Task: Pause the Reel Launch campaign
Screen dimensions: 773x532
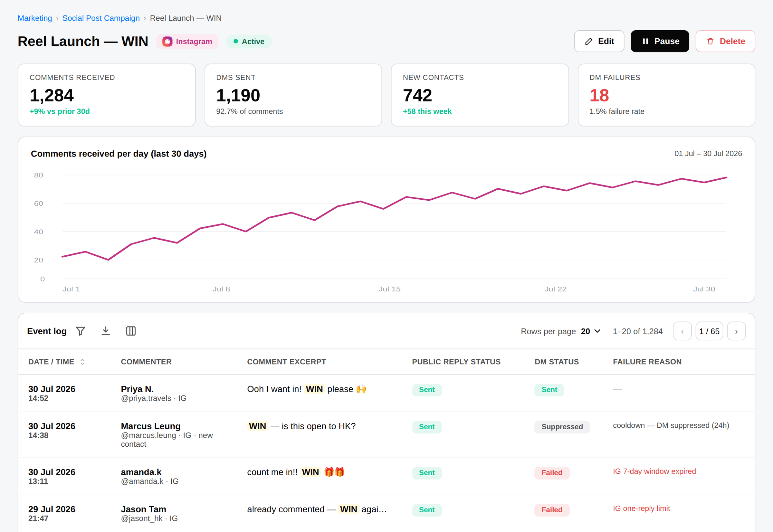Action: [x=660, y=41]
